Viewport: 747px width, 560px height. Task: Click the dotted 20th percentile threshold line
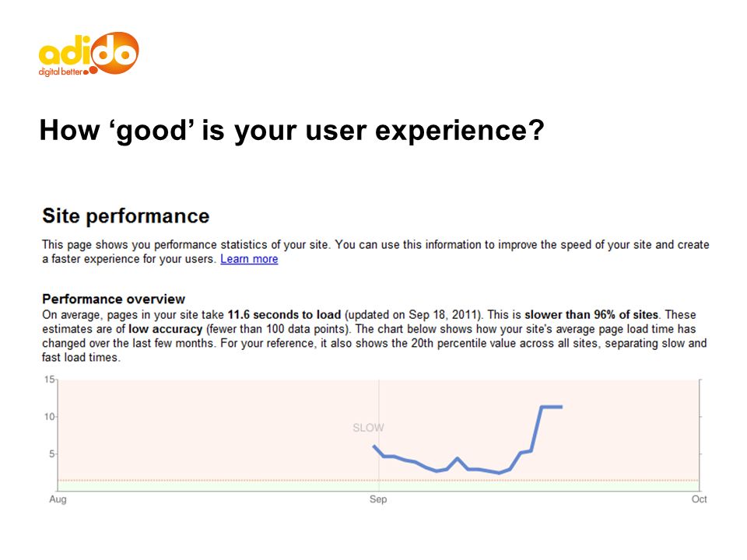click(378, 481)
